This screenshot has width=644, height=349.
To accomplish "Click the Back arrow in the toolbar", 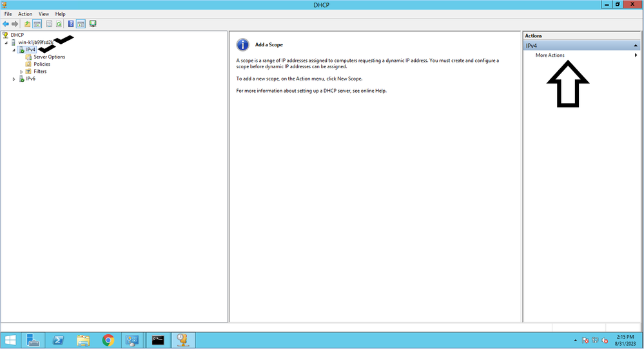I will pos(6,24).
